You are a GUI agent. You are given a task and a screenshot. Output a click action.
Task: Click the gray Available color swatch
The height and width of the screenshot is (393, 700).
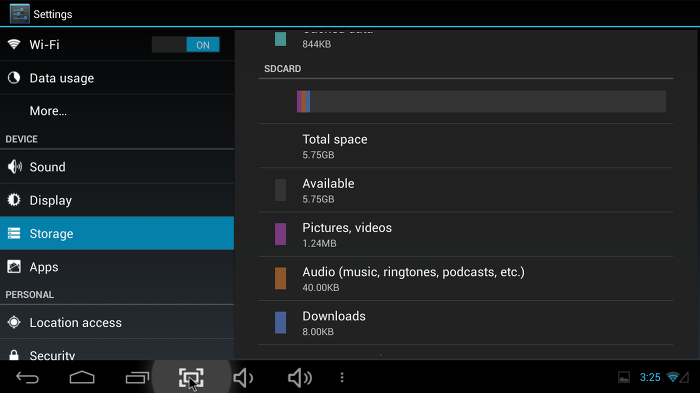tap(280, 190)
